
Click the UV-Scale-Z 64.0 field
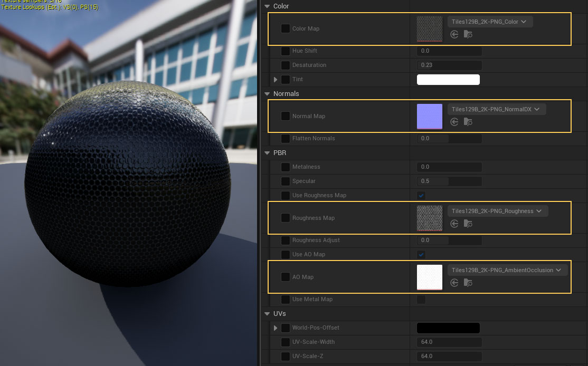click(449, 357)
